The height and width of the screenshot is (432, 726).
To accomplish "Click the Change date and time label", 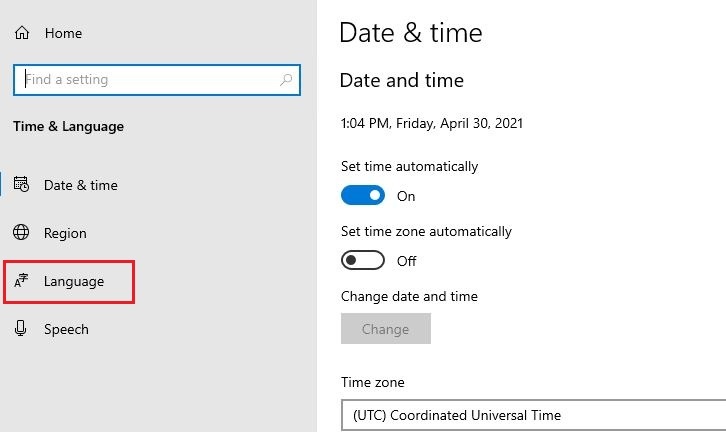I will 409,296.
